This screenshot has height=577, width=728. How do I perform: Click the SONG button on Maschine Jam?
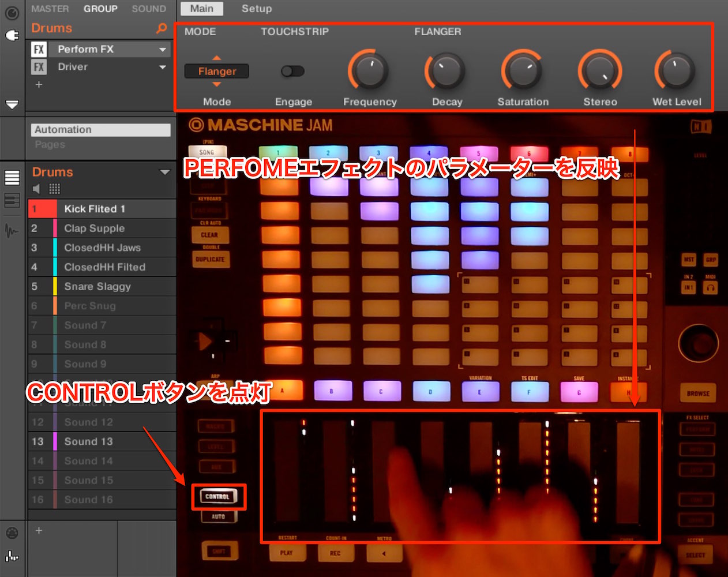(207, 152)
